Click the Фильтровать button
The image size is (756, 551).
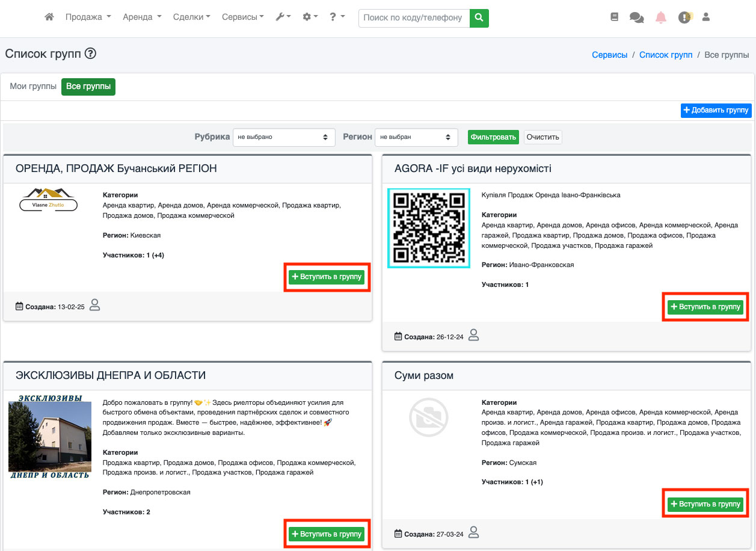(493, 137)
